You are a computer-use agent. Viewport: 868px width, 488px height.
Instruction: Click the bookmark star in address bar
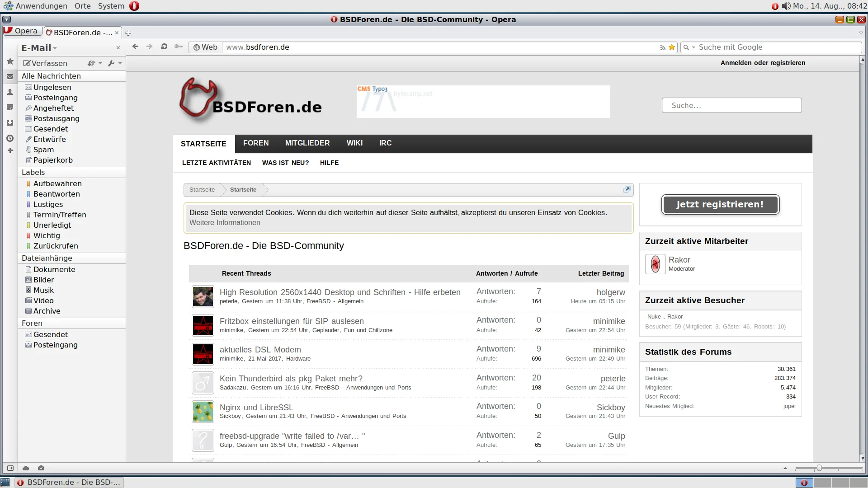672,47
